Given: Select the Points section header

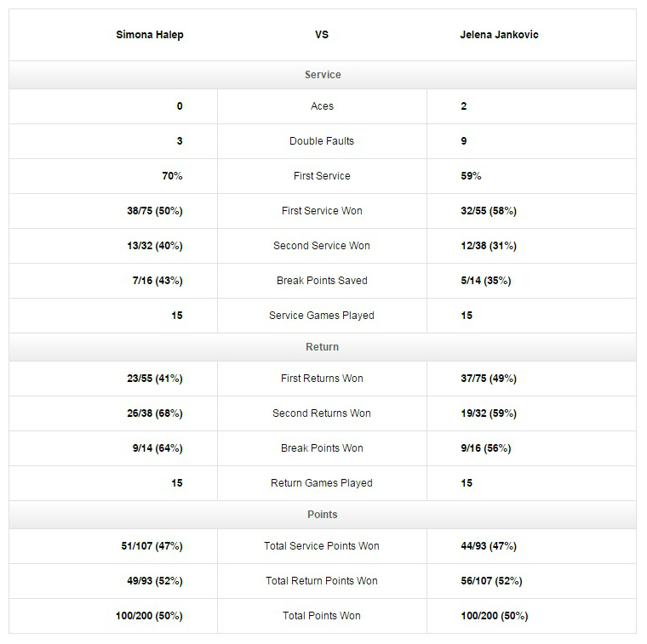Looking at the screenshot, I should 323,515.
